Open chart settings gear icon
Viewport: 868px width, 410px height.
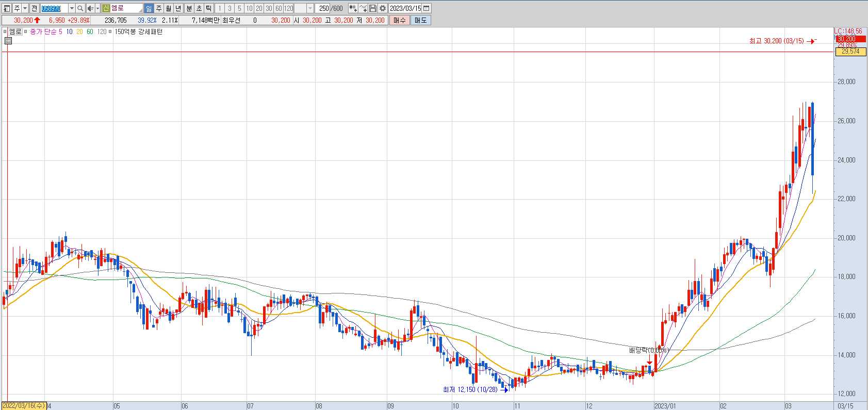[383, 8]
